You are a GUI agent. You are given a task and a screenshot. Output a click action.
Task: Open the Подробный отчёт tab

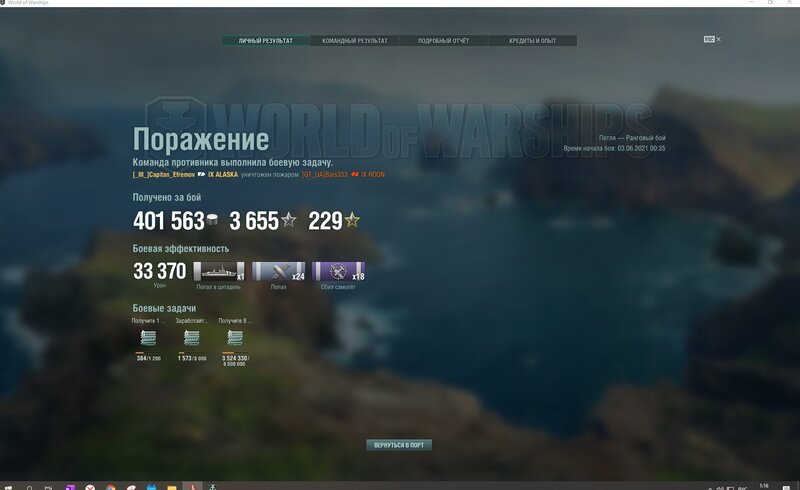(444, 41)
